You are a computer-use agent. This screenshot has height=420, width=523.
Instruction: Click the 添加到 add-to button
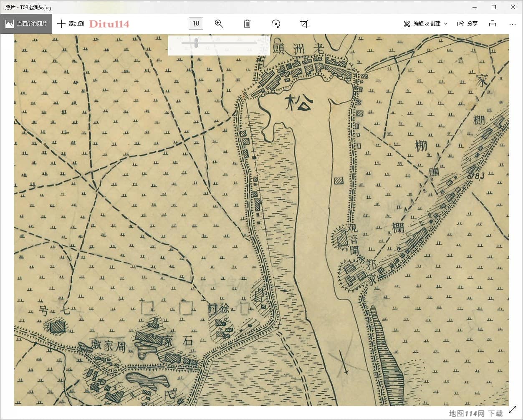click(71, 24)
